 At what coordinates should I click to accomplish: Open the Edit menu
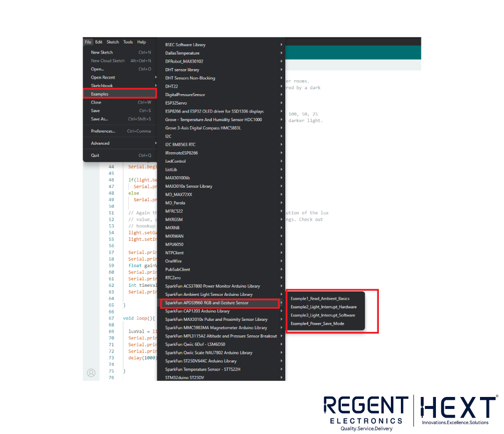[x=99, y=42]
